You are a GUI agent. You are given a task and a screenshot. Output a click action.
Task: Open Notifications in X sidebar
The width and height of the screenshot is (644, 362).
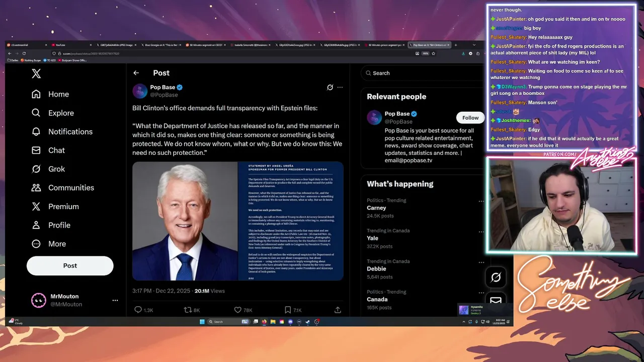62,132
